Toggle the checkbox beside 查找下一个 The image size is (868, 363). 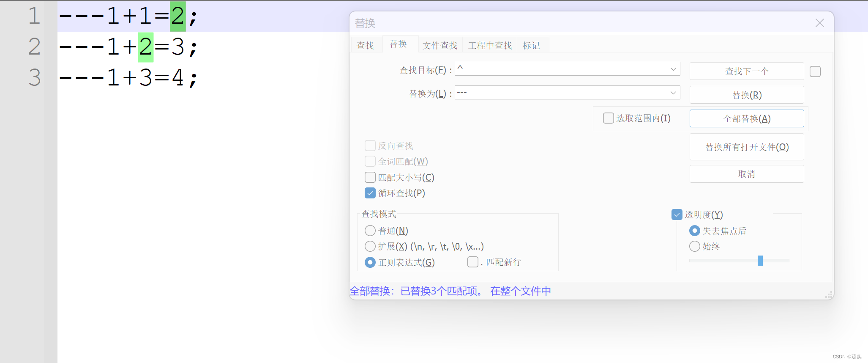[x=815, y=71]
